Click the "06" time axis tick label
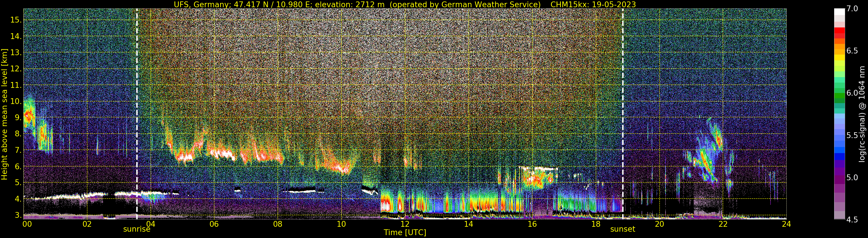 point(214,224)
